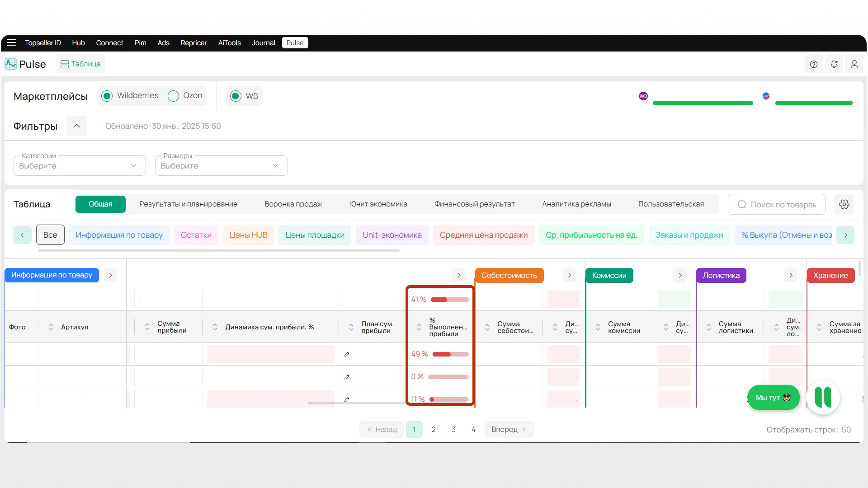Edit plan profit in the 49 % row
868x488 pixels.
point(347,354)
